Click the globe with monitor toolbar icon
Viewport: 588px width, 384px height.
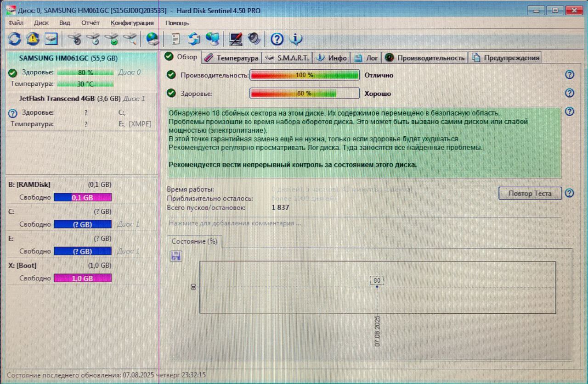[213, 39]
